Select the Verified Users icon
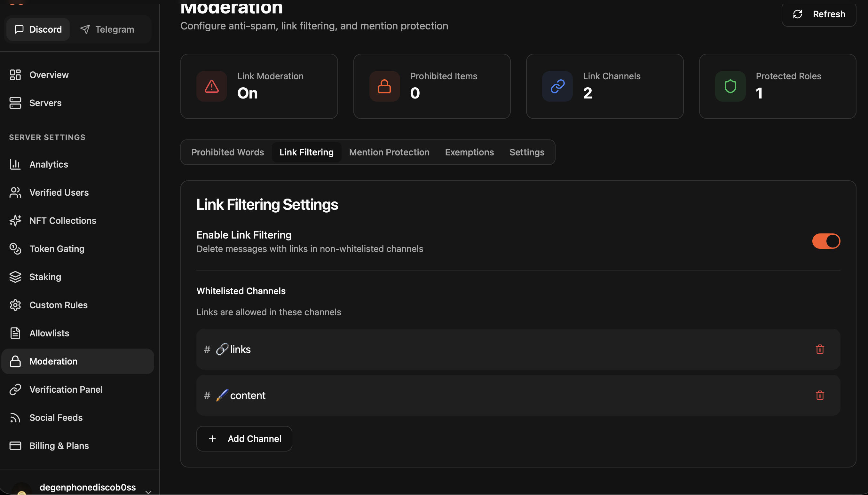Viewport: 868px width, 495px height. pyautogui.click(x=15, y=192)
